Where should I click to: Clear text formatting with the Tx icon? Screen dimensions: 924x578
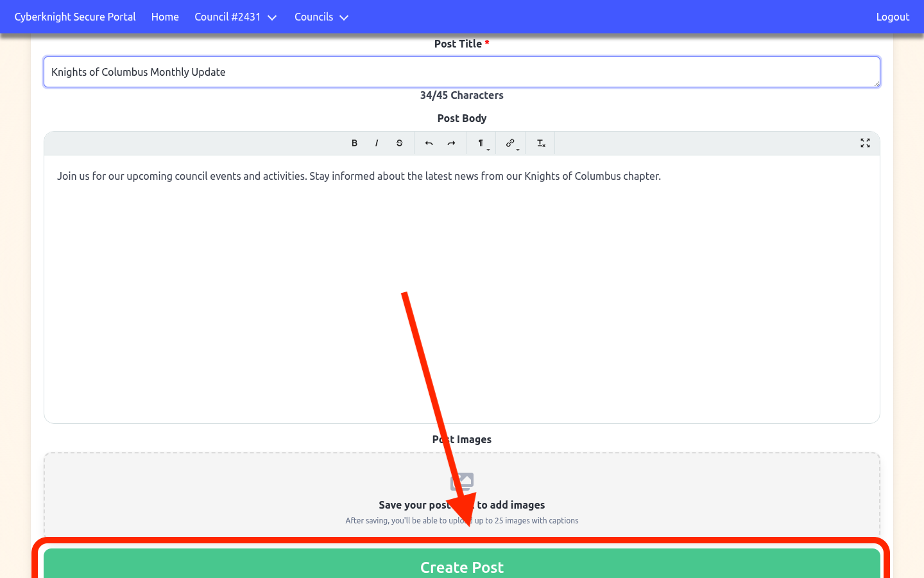pyautogui.click(x=541, y=143)
